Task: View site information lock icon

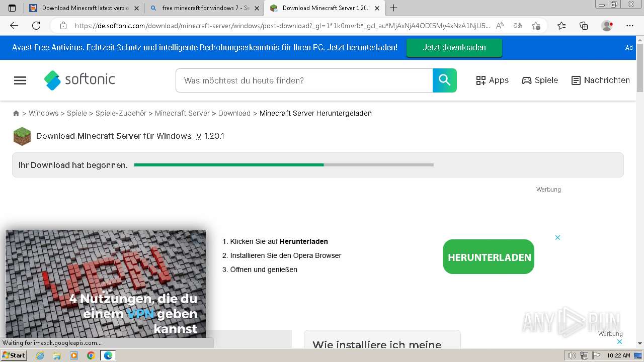Action: [x=63, y=26]
